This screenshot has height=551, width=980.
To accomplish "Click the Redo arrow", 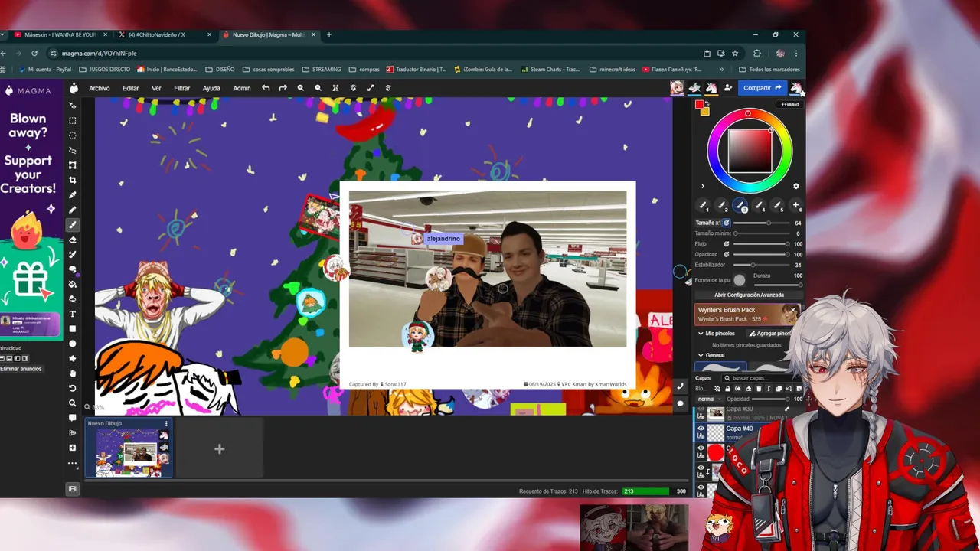I will 283,88.
